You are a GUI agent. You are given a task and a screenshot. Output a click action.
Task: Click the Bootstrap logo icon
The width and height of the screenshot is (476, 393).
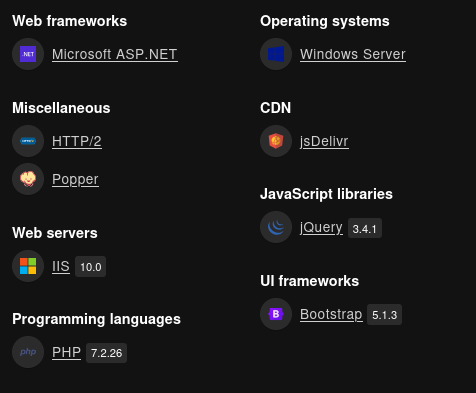[276, 314]
